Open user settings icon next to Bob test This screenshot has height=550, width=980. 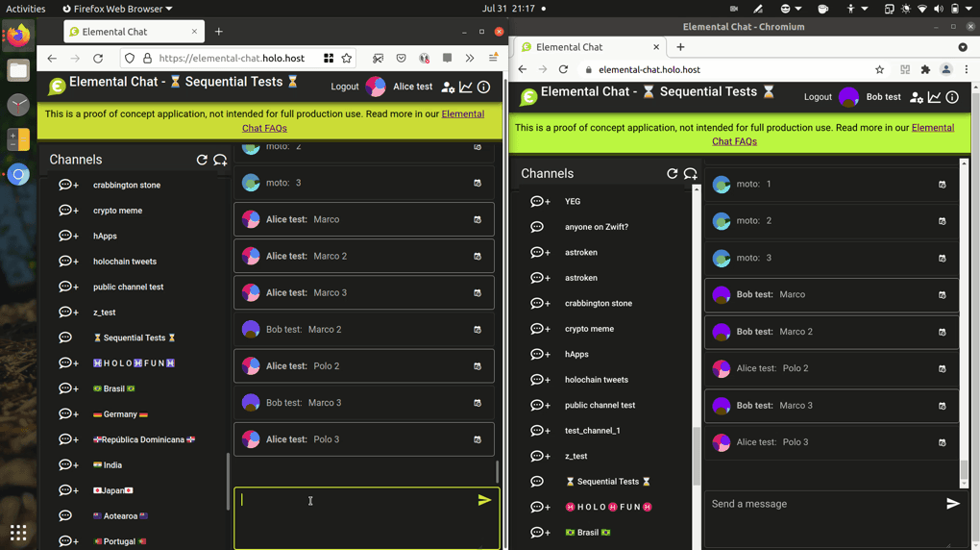[x=917, y=98]
